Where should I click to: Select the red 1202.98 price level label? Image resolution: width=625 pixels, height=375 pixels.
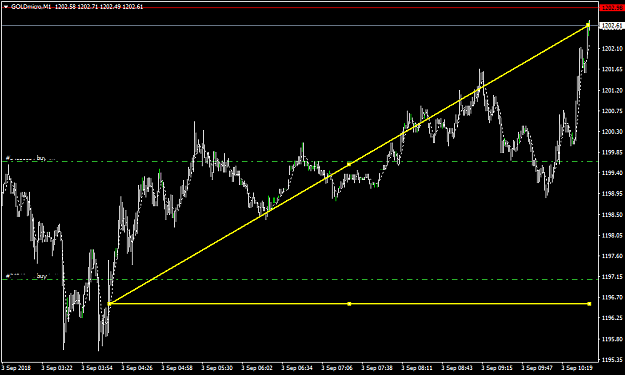612,8
